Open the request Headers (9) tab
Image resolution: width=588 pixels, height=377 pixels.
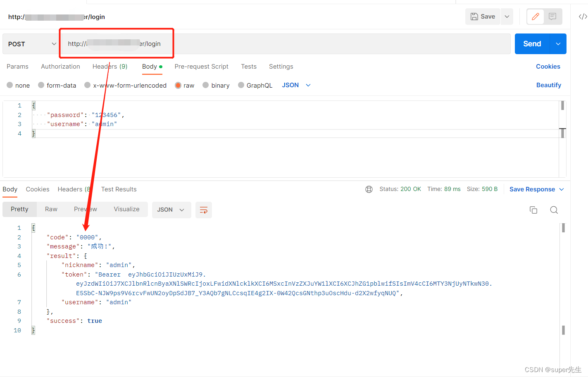point(110,67)
